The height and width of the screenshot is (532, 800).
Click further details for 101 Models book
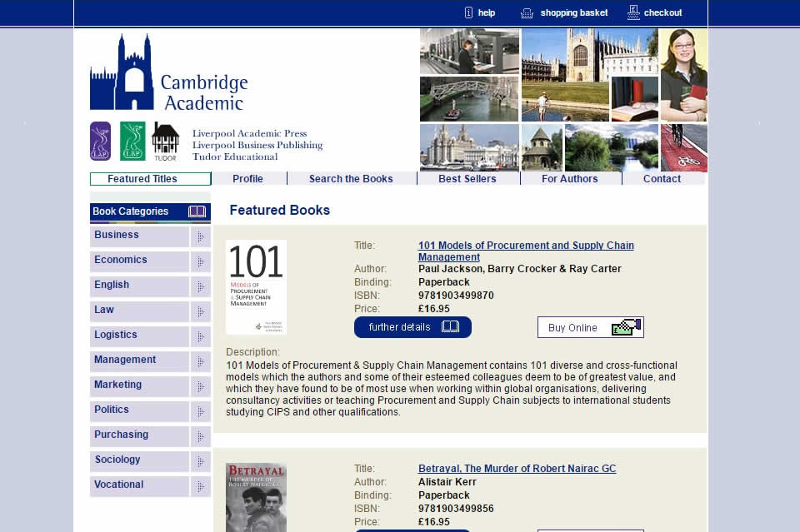(x=412, y=327)
